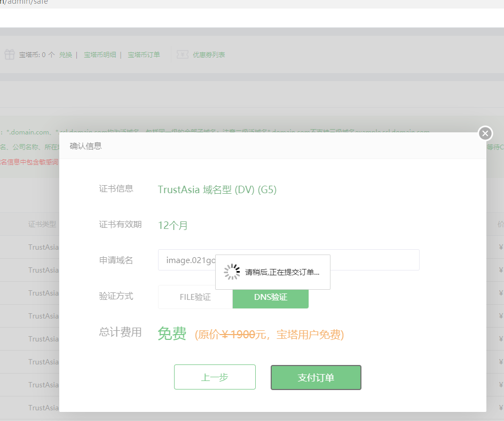
Task: Close the confirmation dialog with the X icon
Action: pyautogui.click(x=485, y=133)
